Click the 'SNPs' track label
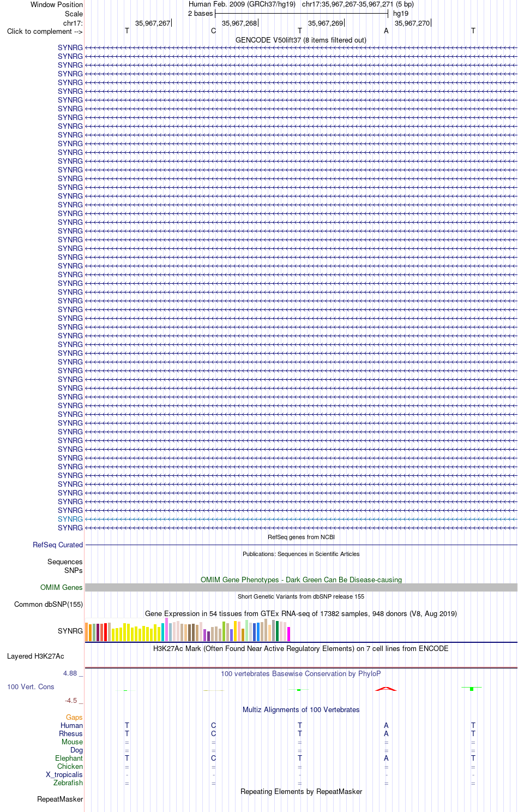 pyautogui.click(x=74, y=570)
